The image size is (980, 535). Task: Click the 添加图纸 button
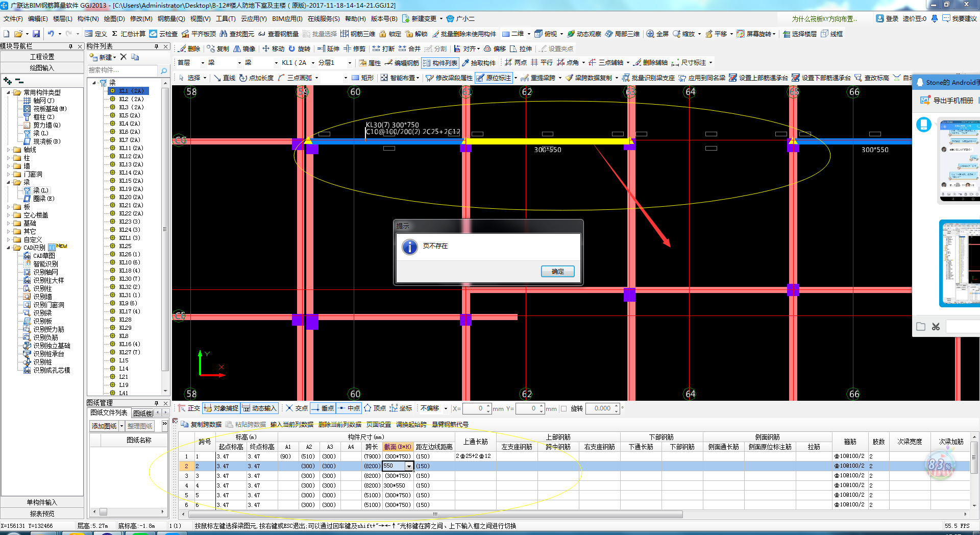pos(104,426)
